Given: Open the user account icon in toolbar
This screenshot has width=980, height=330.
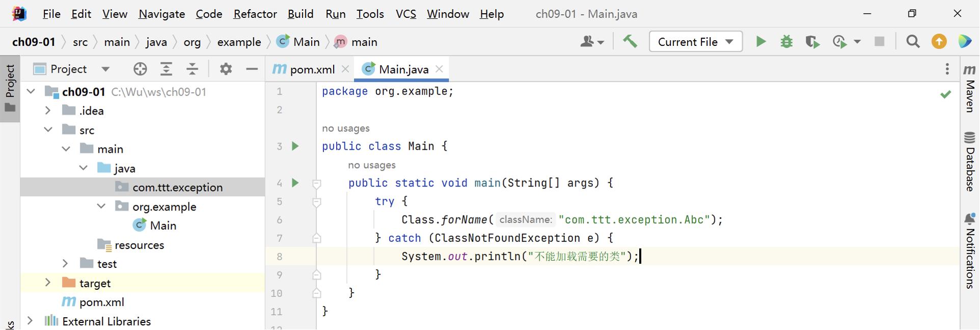Looking at the screenshot, I should pyautogui.click(x=592, y=42).
